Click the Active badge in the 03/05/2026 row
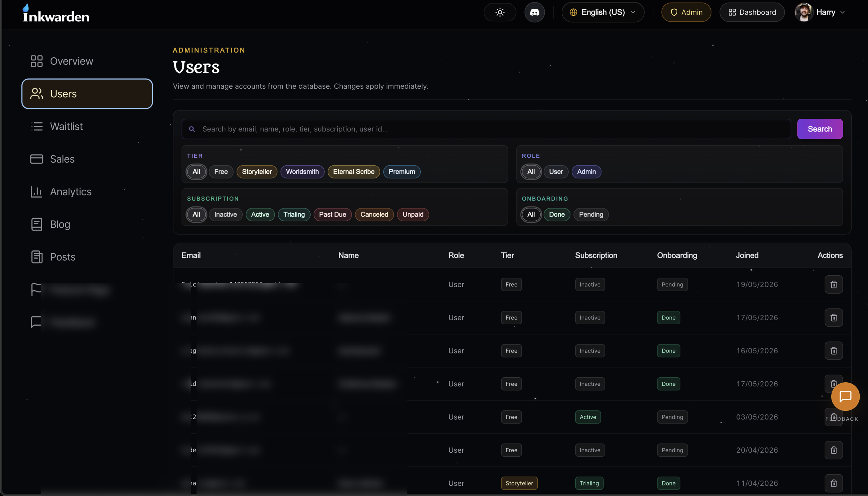 coord(588,417)
